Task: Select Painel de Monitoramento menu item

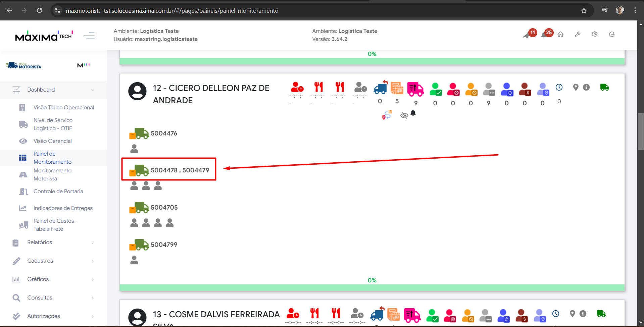Action: point(53,158)
